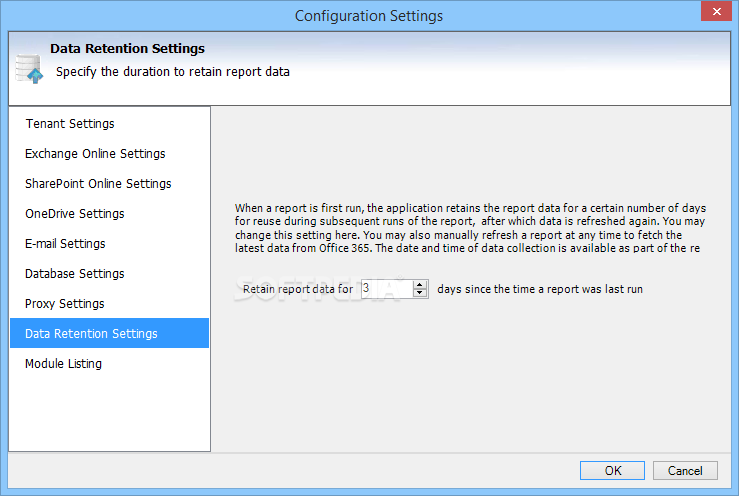The height and width of the screenshot is (496, 739).
Task: Open Module Listing
Action: (x=63, y=364)
